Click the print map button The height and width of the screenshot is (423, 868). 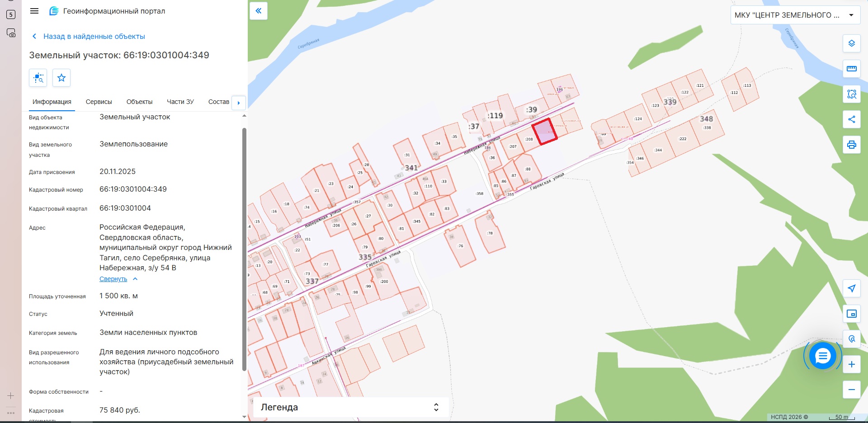click(852, 145)
